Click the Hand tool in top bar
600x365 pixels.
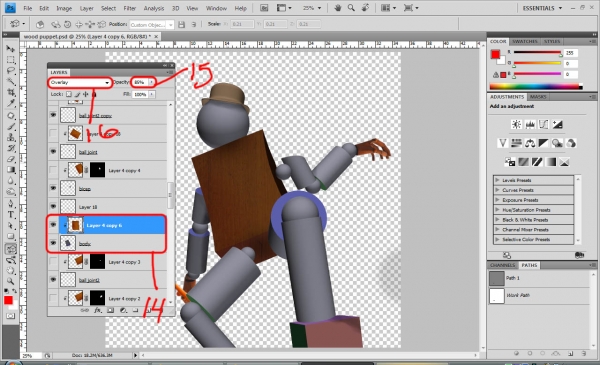pos(338,8)
